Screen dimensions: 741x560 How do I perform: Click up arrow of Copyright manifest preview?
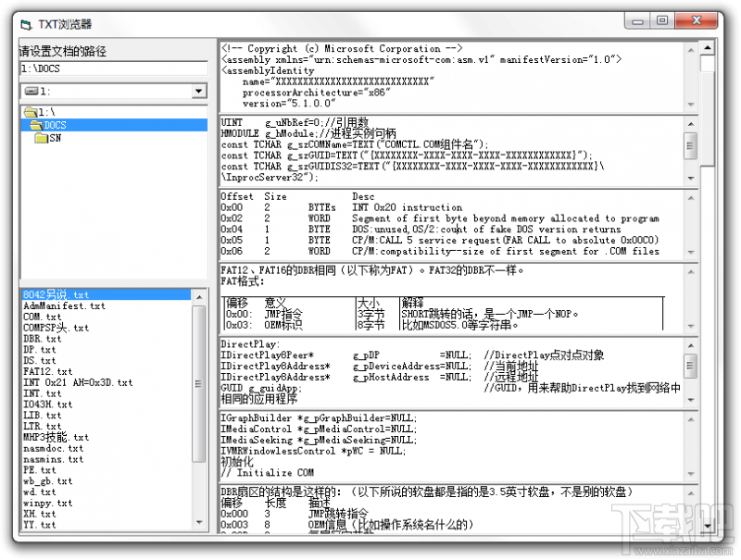691,50
